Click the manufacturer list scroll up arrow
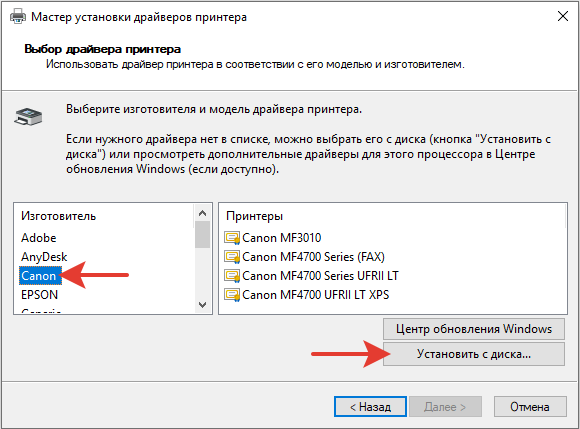580x429 pixels. pyautogui.click(x=202, y=213)
